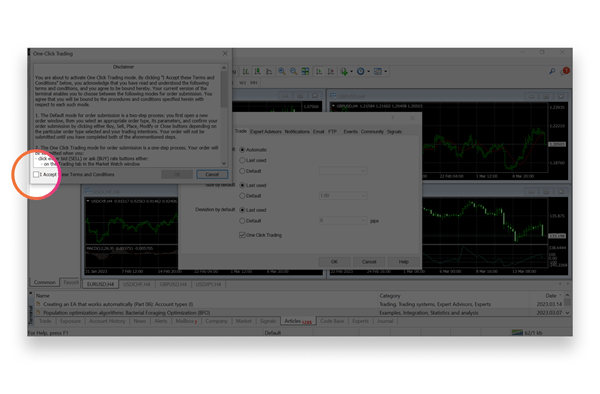Select the Default radio below Automatic group

242,171
